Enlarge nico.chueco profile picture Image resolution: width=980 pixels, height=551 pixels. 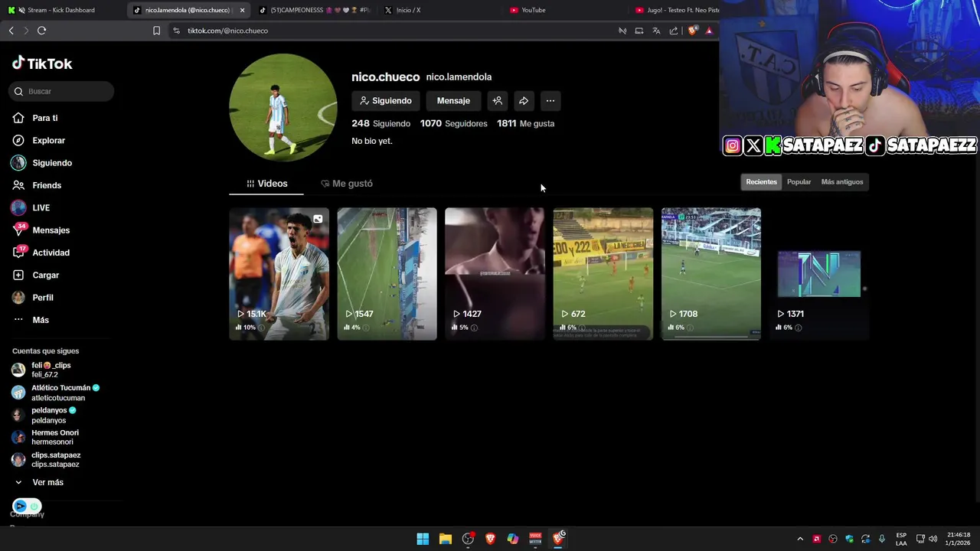tap(283, 107)
